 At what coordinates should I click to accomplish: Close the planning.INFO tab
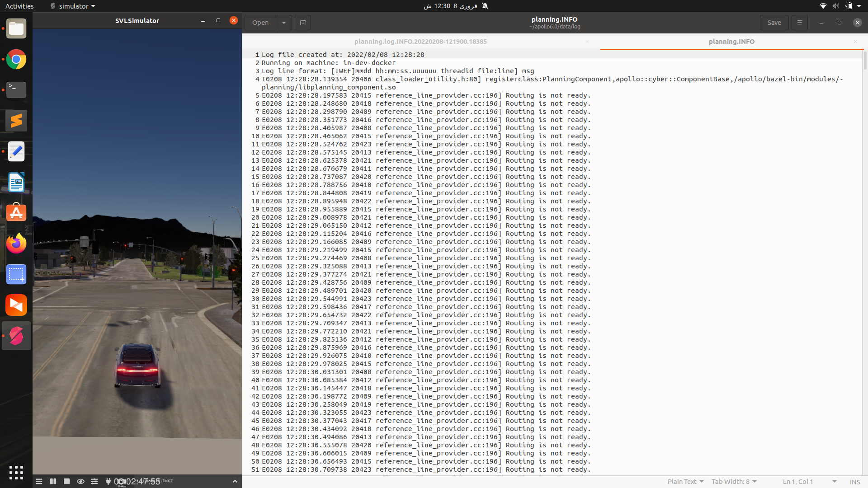[855, 42]
